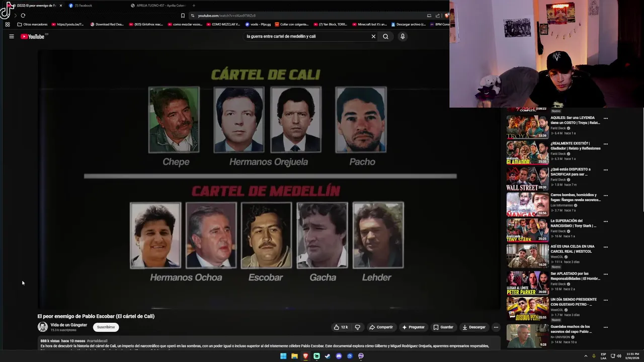Viewport: 644px width, 362px height.
Task: Open the Minecraft but it's an... bookmark
Action: [369, 24]
